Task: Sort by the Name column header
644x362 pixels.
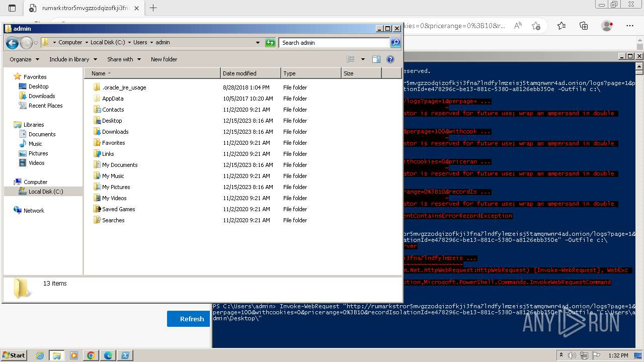Action: [x=152, y=73]
